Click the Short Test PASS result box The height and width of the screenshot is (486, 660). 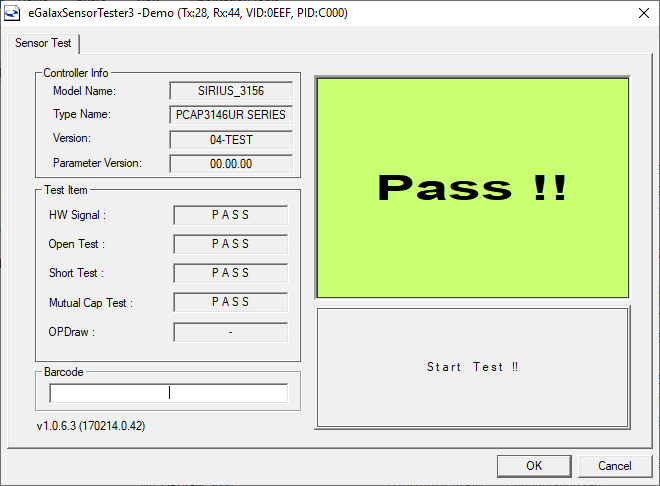coord(230,273)
